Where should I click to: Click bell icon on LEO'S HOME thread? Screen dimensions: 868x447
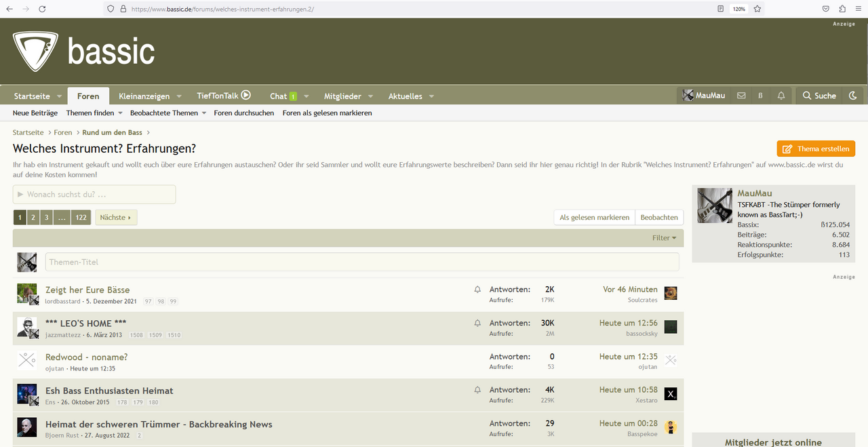[x=477, y=323]
